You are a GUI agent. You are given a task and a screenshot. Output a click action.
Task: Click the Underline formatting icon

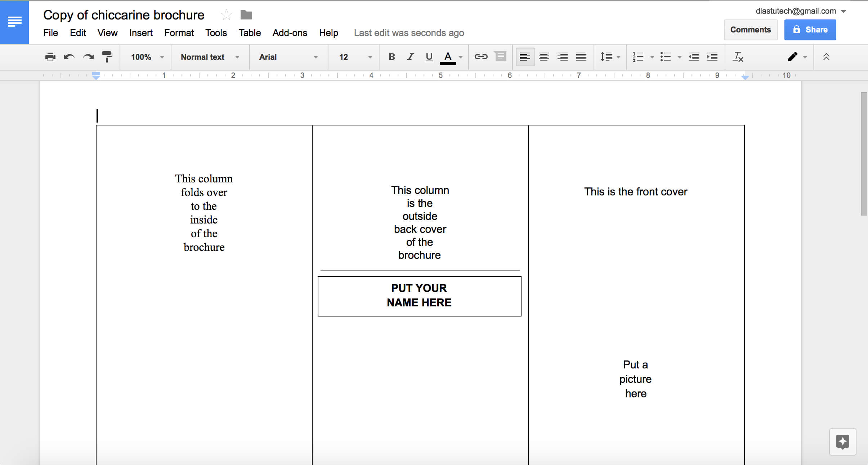429,57
